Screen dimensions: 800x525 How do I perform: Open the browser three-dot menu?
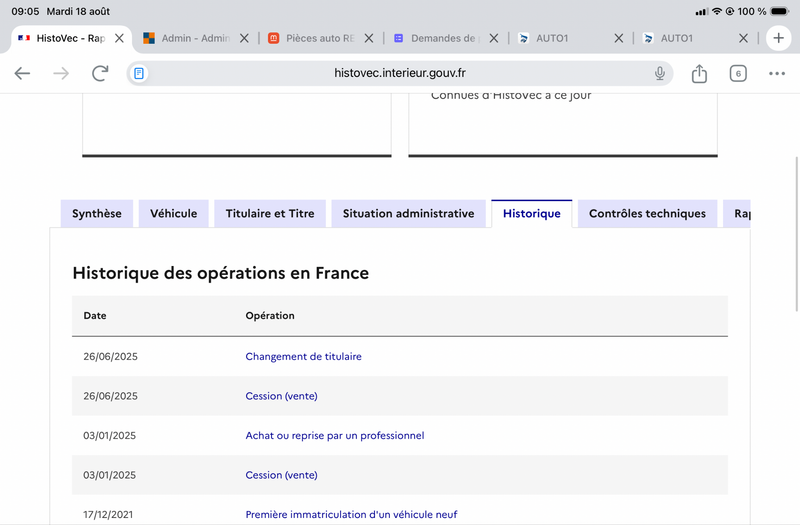pos(777,73)
